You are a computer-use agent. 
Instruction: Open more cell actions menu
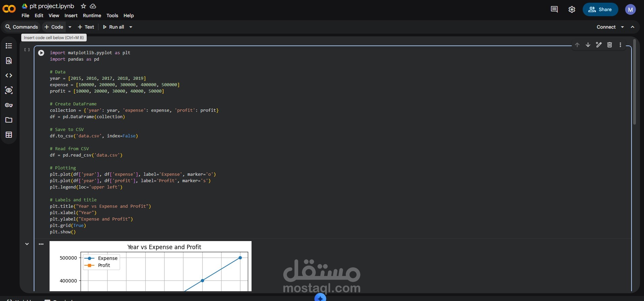(x=620, y=45)
